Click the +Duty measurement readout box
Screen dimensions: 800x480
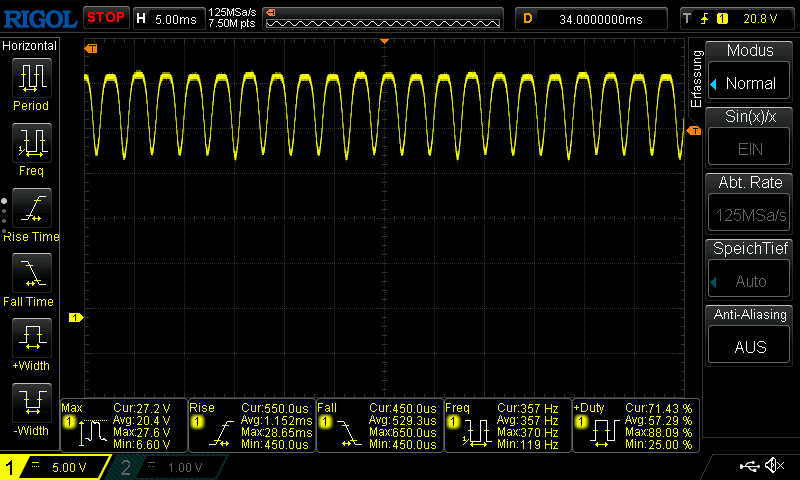click(634, 426)
